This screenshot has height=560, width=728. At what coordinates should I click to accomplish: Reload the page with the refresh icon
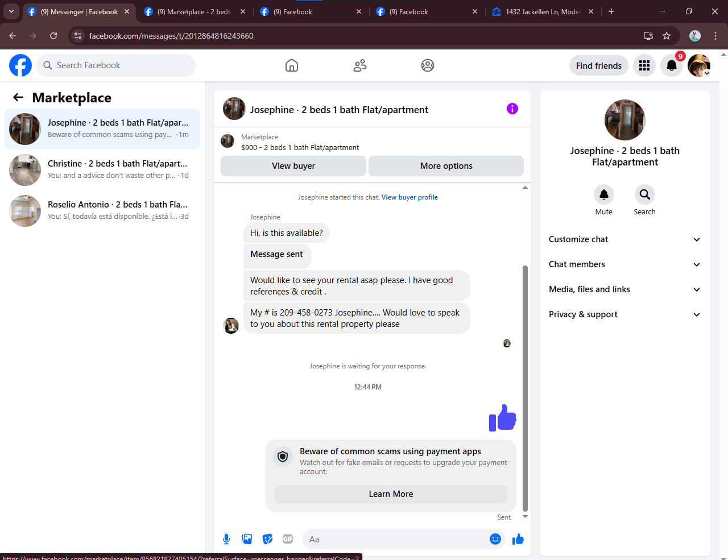pos(53,36)
